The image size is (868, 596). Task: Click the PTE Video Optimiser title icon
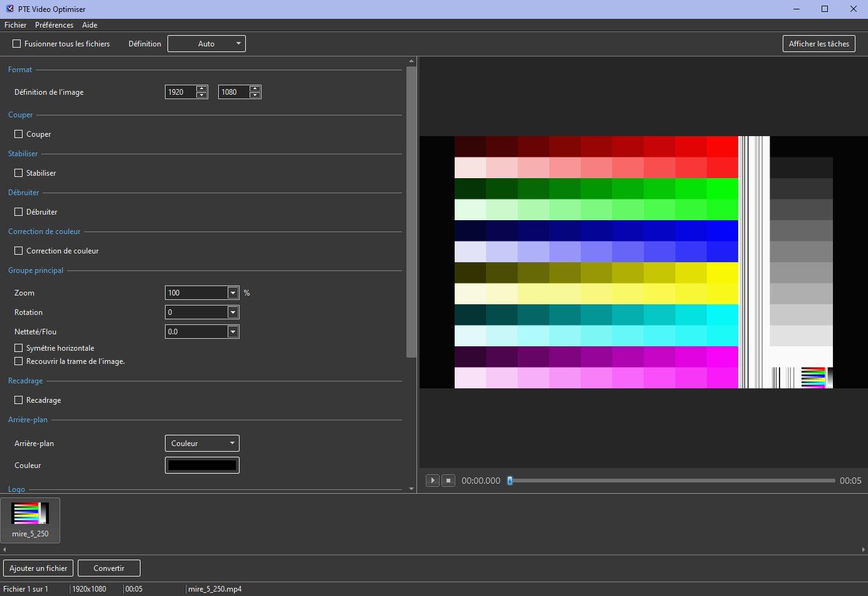pos(9,9)
